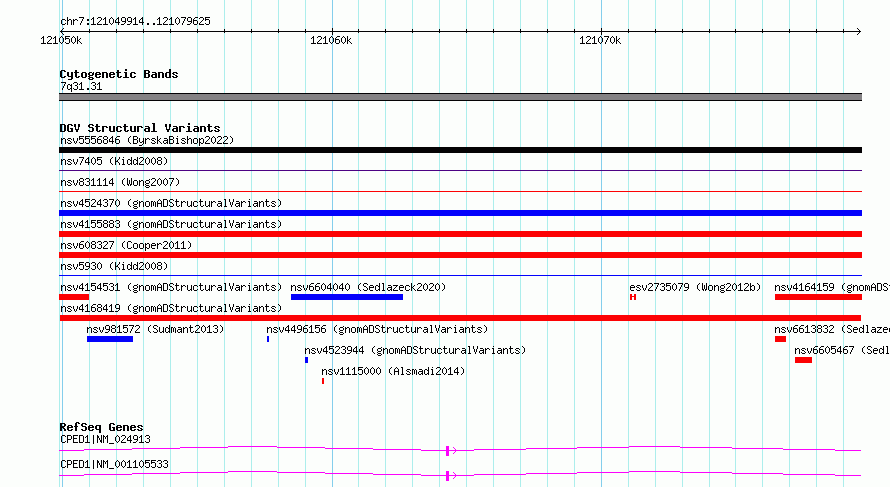Click the tiny red esv2735079 marker
Image resolution: width=890 pixels, height=487 pixels.
633,297
